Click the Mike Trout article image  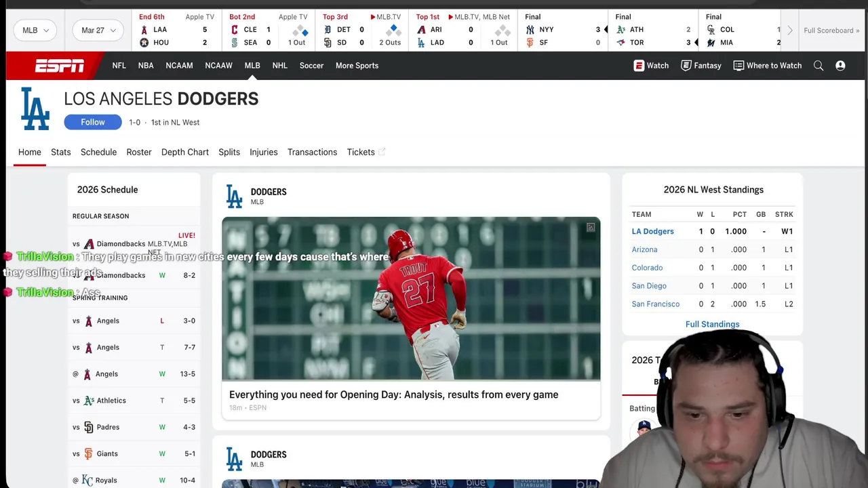411,299
